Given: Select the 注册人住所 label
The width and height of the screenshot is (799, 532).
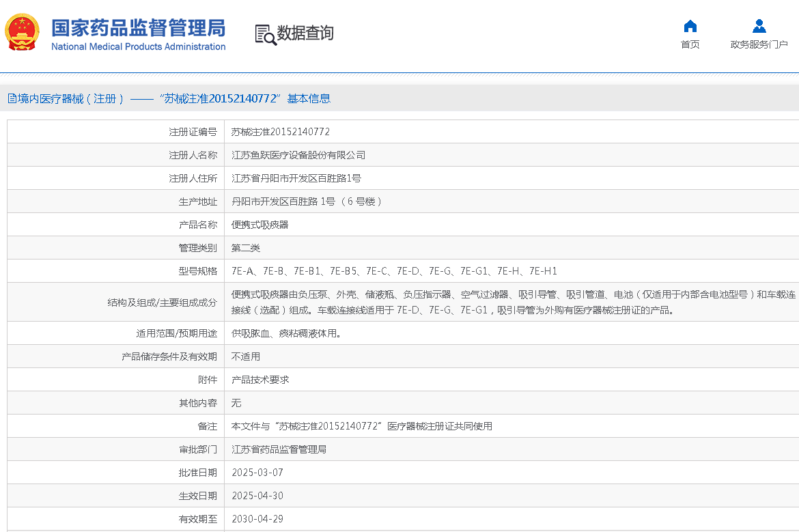Looking at the screenshot, I should (193, 178).
